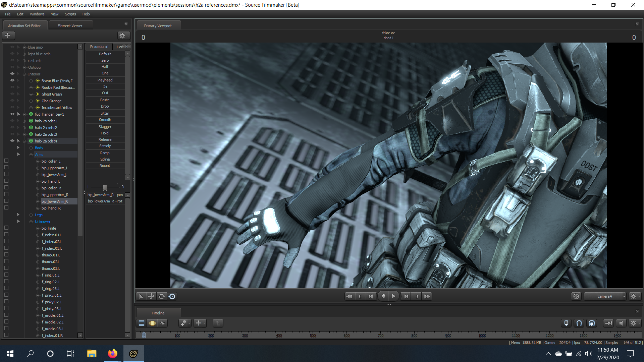Jump to last frame with fast-forward button
This screenshot has width=644, height=362.
(427, 296)
